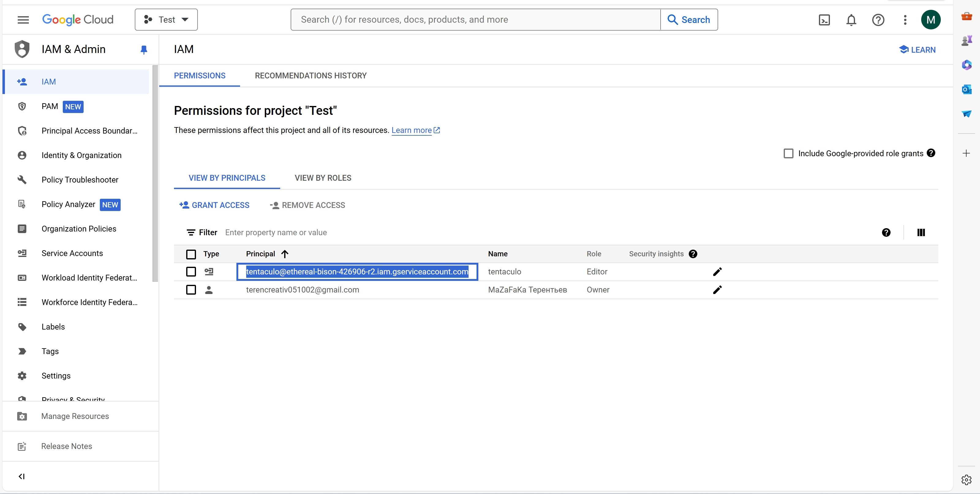Open Organization Policies
Viewport: 980px width, 494px height.
pos(76,229)
